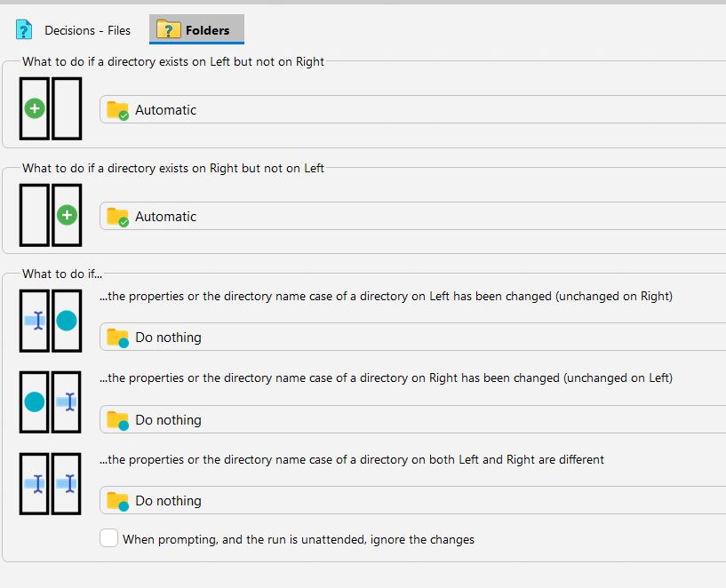Click folder icon in Right-only Automatic dropdown
The width and height of the screenshot is (726, 588).
[117, 217]
